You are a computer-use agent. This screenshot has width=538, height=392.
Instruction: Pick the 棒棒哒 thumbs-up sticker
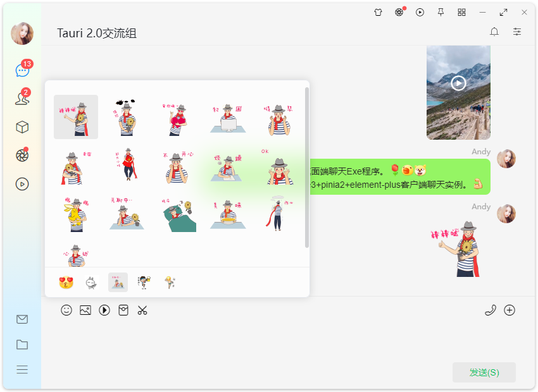pos(76,117)
